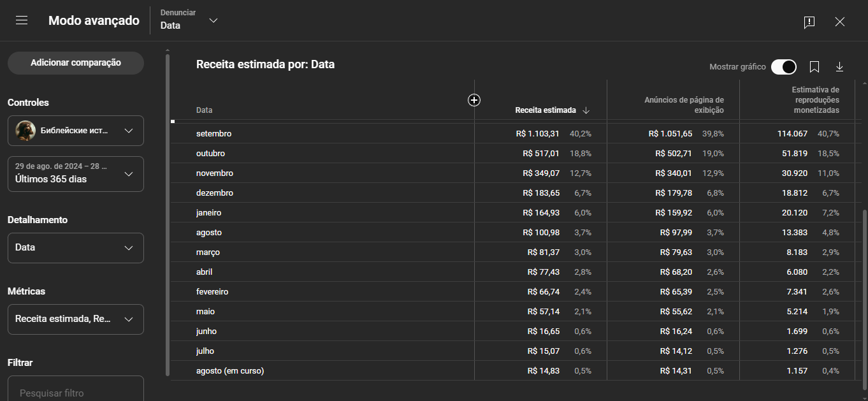
Task: Click the Anúncios de página de exibição header
Action: click(684, 105)
